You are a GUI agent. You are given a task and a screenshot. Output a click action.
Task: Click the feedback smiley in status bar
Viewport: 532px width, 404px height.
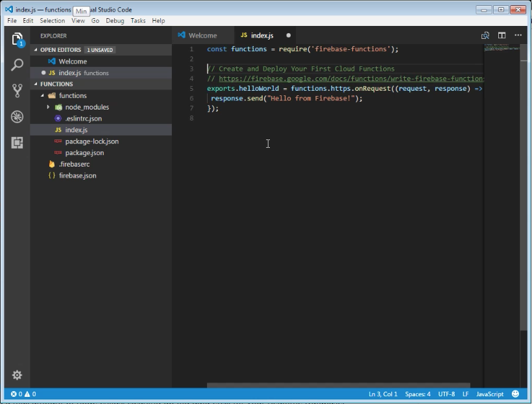pos(515,394)
